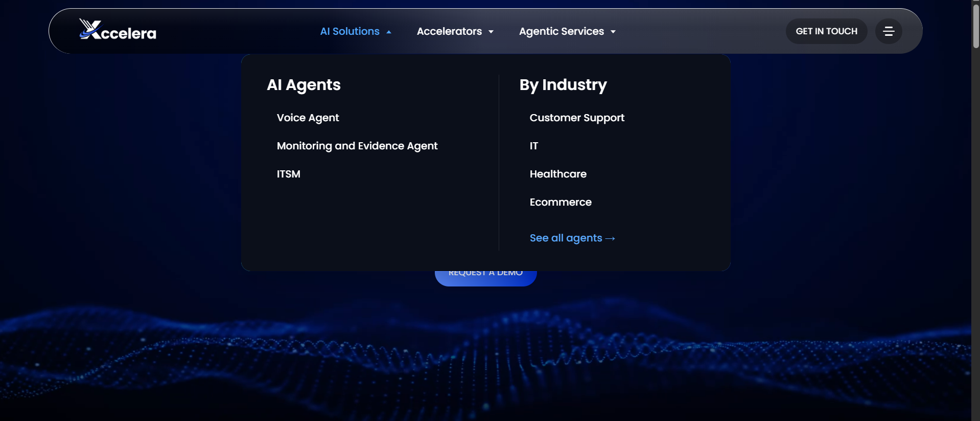Viewport: 980px width, 421px height.
Task: Open the Healthcare industry link
Action: (x=558, y=174)
